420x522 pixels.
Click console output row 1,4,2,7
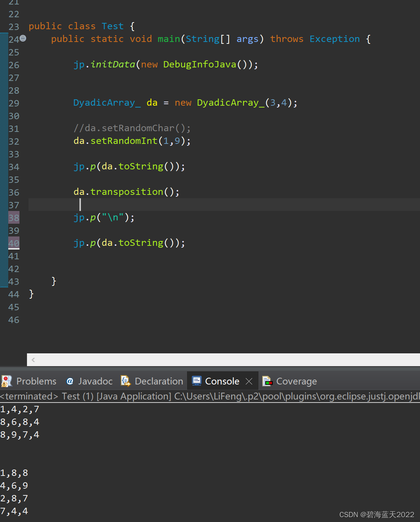pos(20,409)
